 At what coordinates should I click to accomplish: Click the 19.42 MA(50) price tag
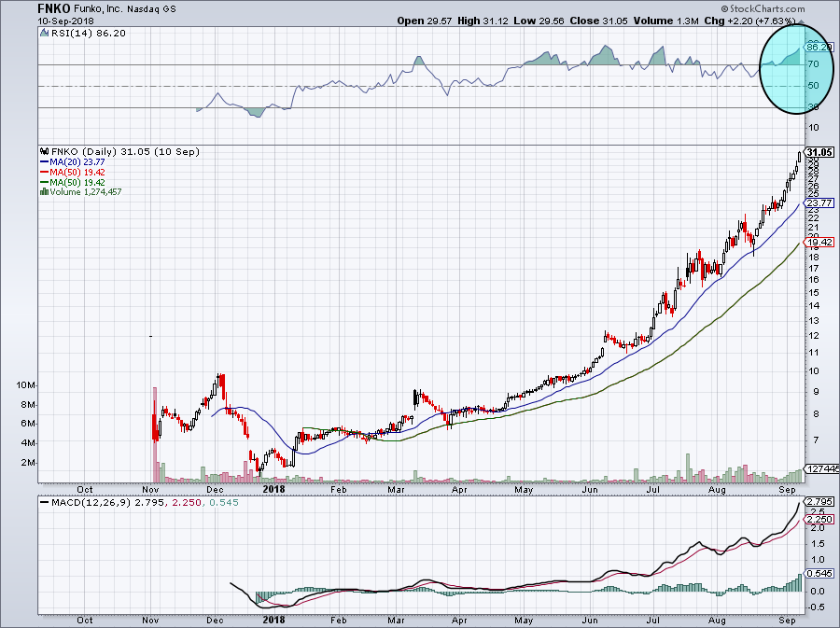(x=819, y=243)
